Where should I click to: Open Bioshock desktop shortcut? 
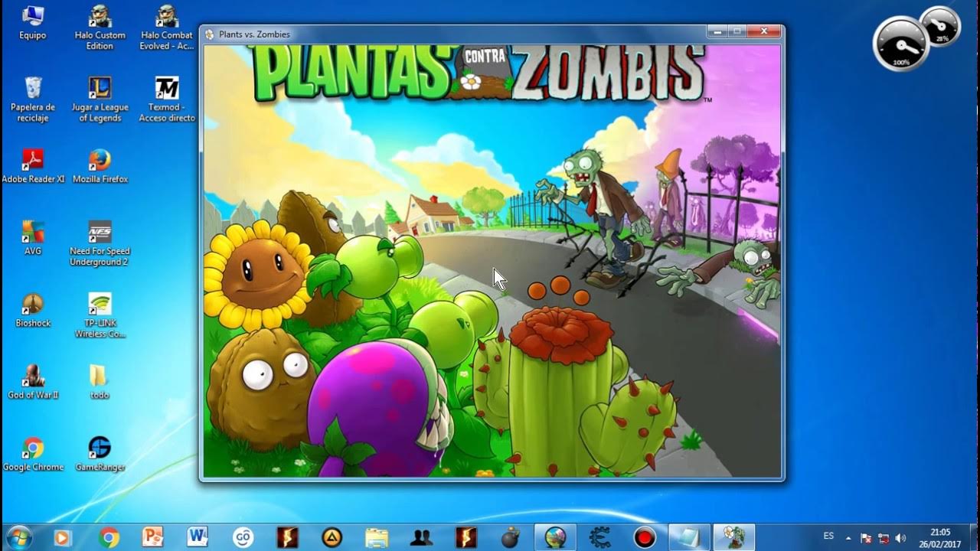click(x=33, y=310)
